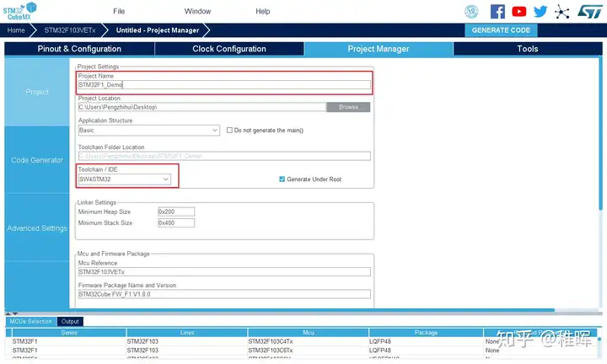Go to Home breadcrumb
This screenshot has width=607, height=364.
(x=16, y=30)
